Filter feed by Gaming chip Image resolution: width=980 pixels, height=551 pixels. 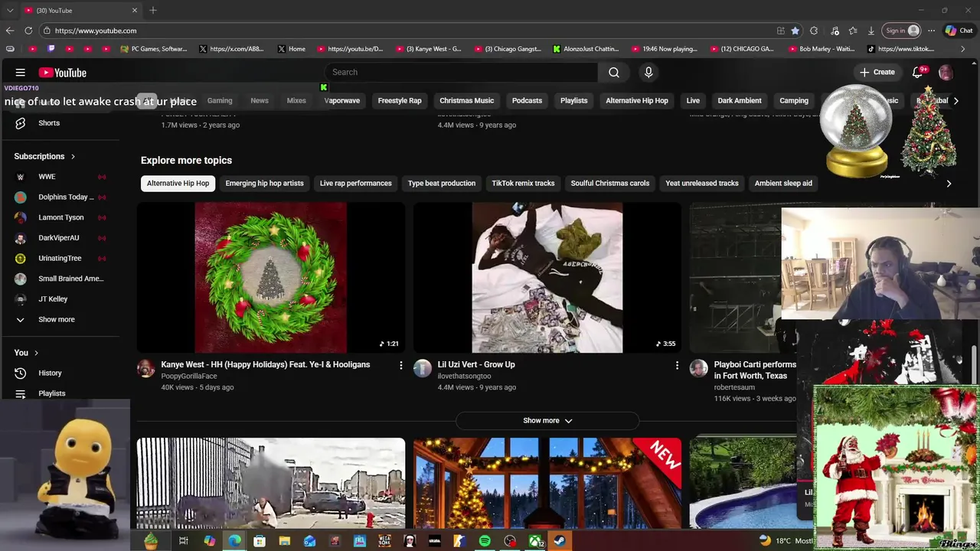coord(220,100)
